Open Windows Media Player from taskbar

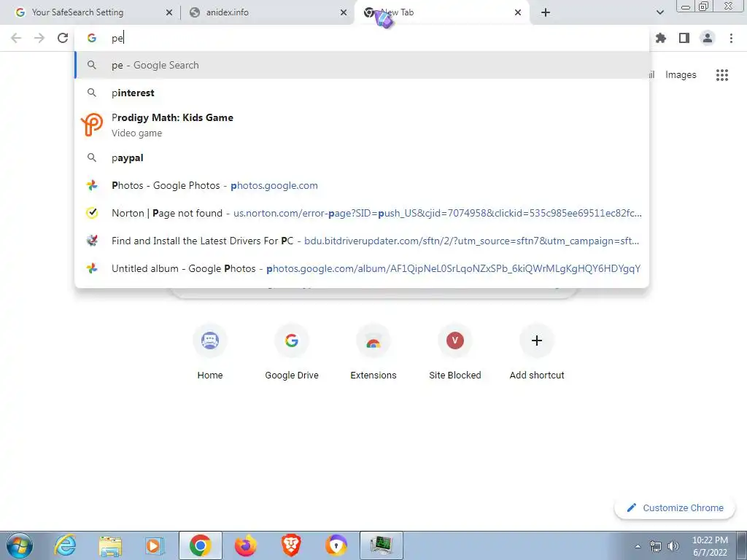click(x=154, y=545)
